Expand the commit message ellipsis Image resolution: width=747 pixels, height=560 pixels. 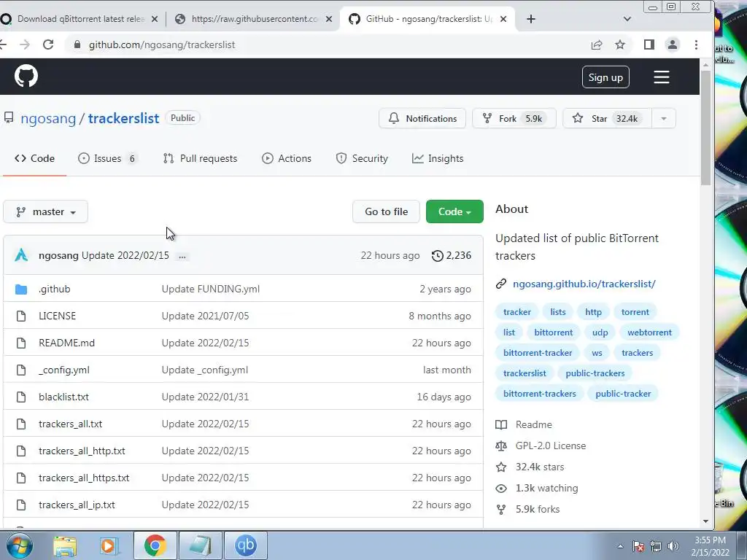click(x=182, y=256)
